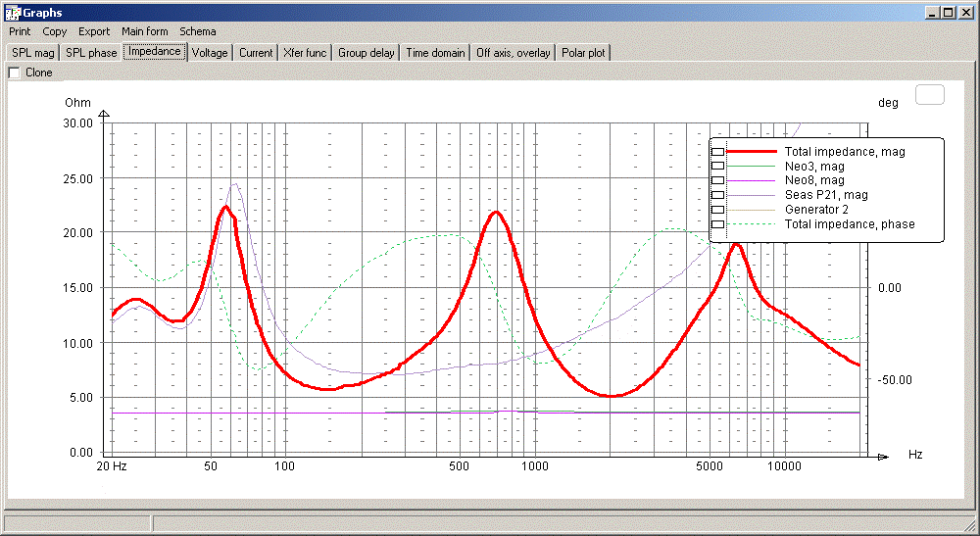Image resolution: width=980 pixels, height=536 pixels.
Task: Click the 'Hz' axis label
Action: click(x=915, y=454)
